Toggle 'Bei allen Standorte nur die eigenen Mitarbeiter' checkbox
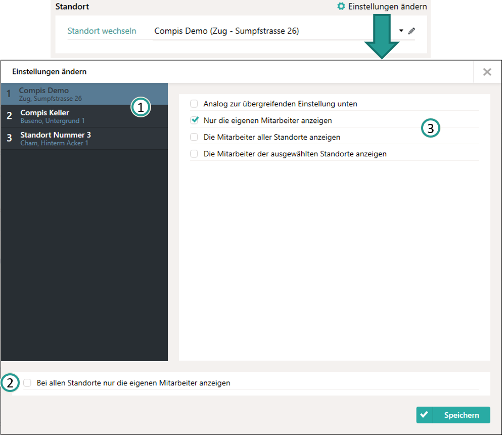Screen dimensions: 504x436 coord(27,383)
